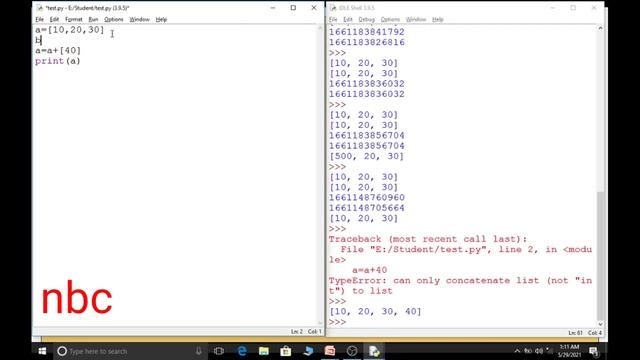Click the Python icon in test.py title bar
This screenshot has height=360, width=640.
[40, 8]
